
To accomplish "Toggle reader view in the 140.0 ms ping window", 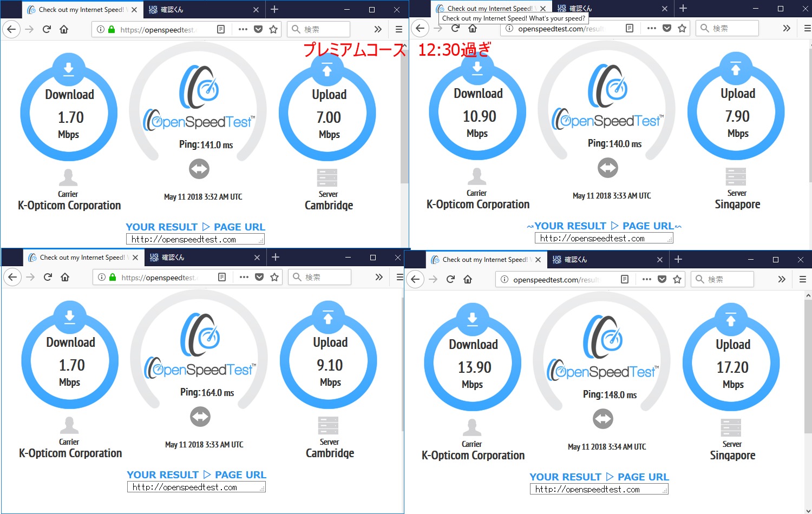I will click(630, 28).
